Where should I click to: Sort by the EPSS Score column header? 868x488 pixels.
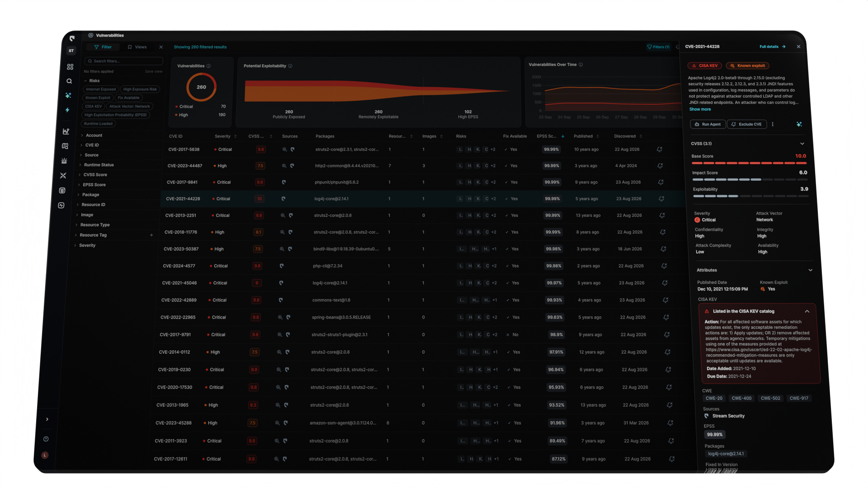click(x=551, y=136)
